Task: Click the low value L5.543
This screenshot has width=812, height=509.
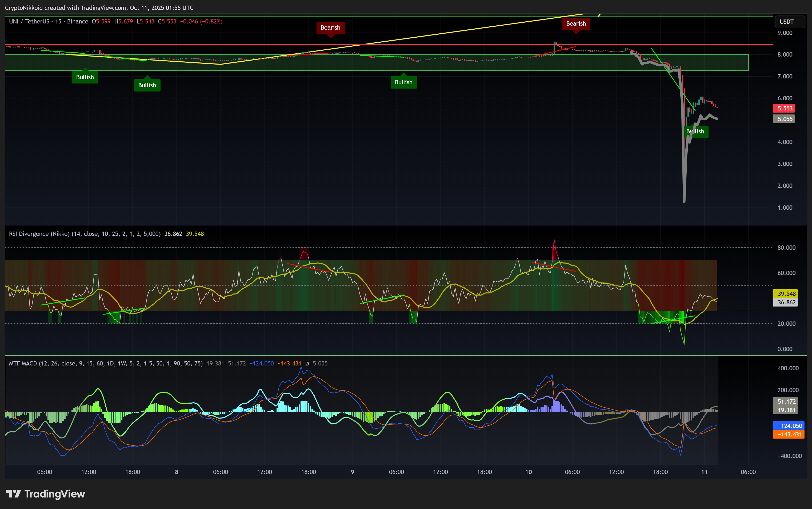Action: pos(145,22)
